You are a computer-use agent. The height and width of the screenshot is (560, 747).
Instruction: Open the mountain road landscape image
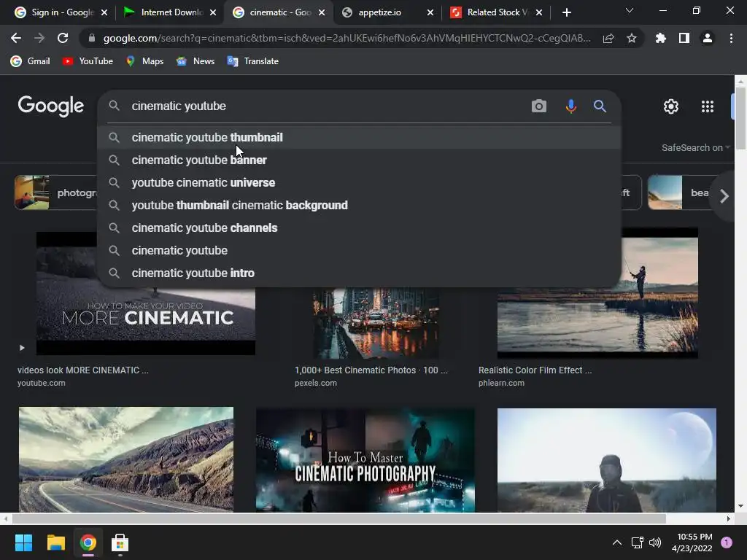[126, 459]
